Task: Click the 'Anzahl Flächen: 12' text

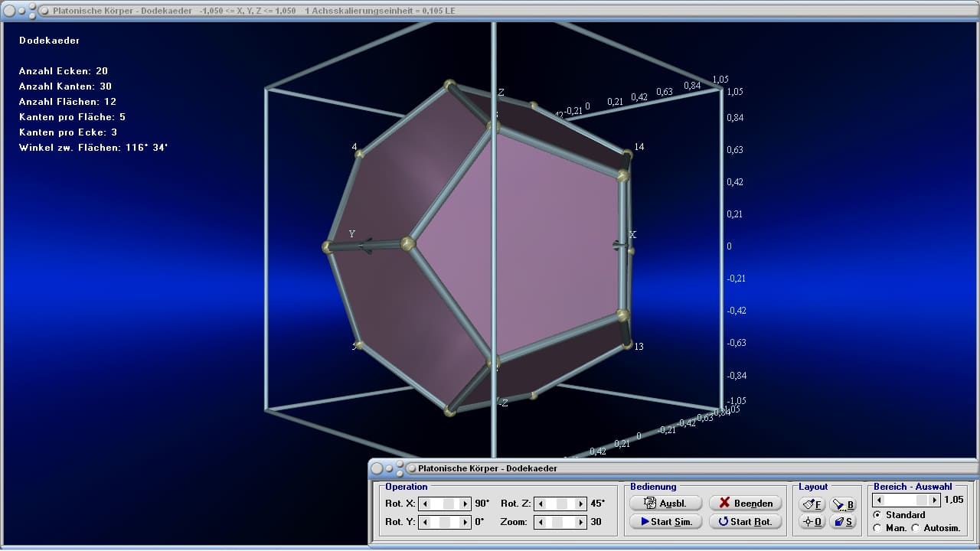Action: tap(68, 102)
